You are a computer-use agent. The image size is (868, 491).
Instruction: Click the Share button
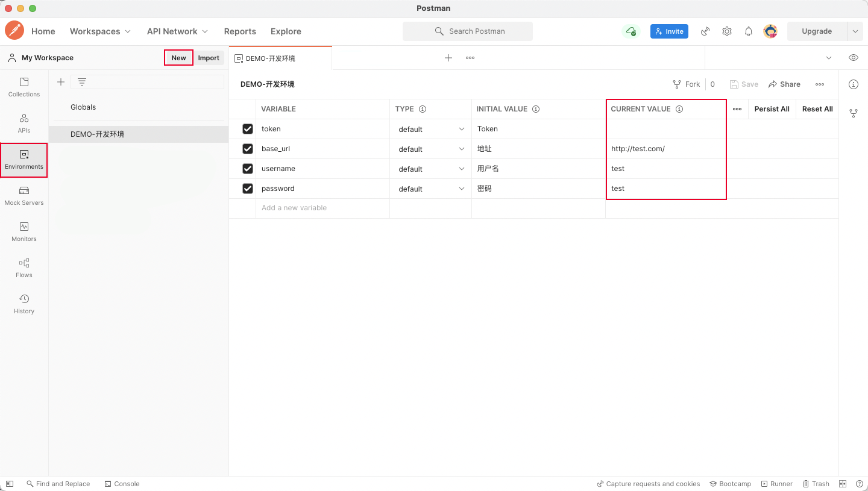[784, 84]
